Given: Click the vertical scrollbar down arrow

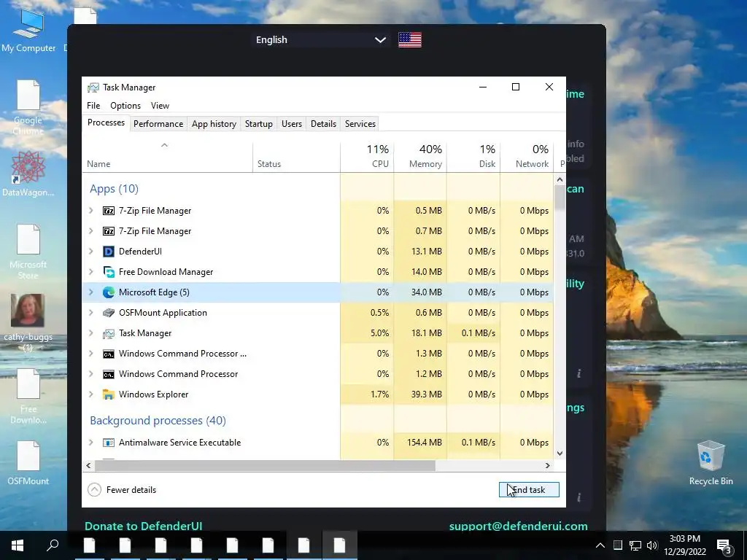Looking at the screenshot, I should (560, 454).
